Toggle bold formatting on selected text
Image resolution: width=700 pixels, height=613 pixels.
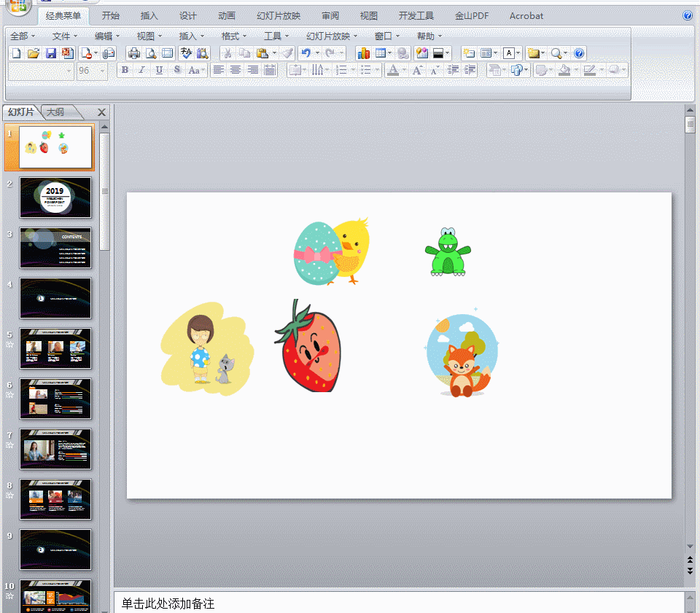click(125, 69)
